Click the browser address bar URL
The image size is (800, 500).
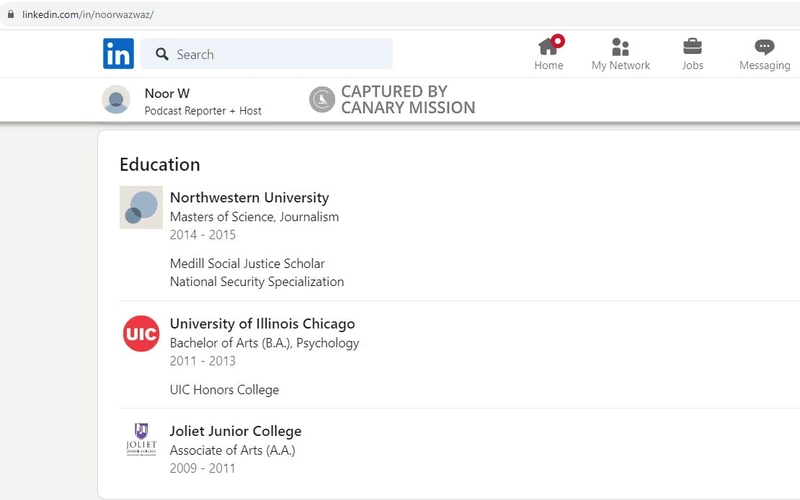click(88, 14)
